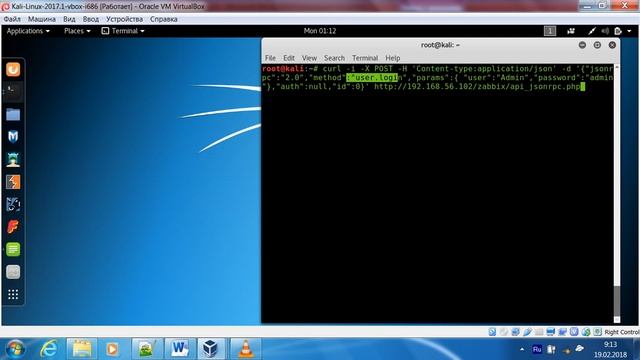Click the root@kali terminal title bar
The width and height of the screenshot is (640, 360).
pos(440,45)
